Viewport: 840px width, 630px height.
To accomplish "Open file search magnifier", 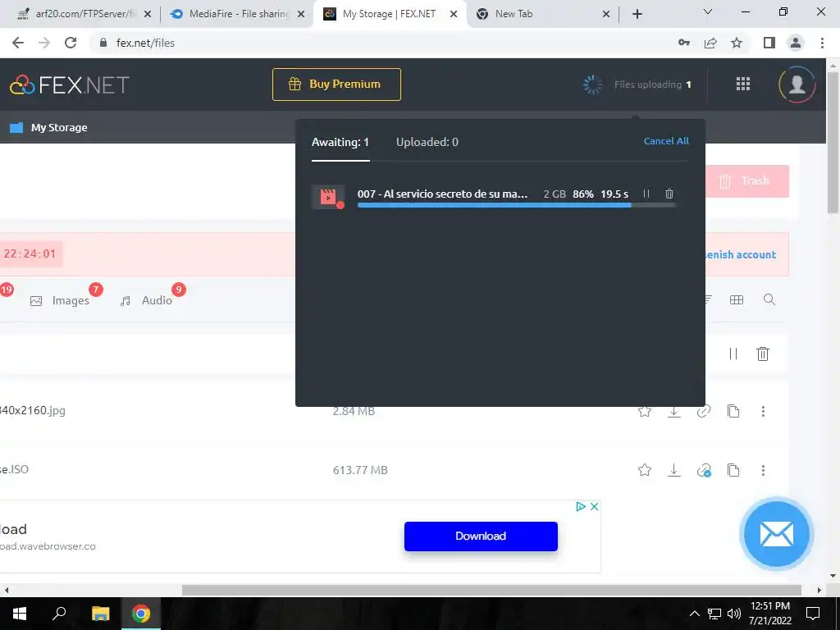I will [x=769, y=299].
